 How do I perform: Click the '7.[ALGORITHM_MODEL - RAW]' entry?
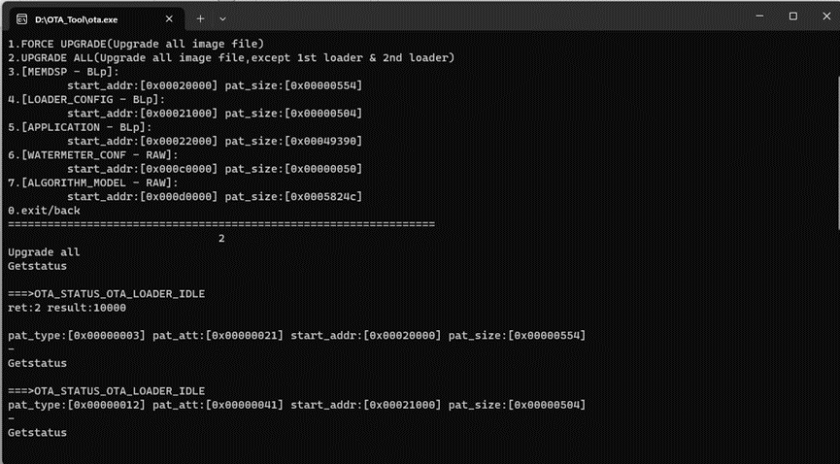[x=93, y=183]
